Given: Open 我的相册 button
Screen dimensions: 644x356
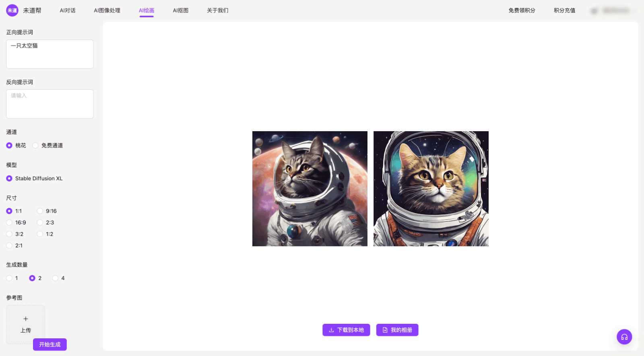Looking at the screenshot, I should [x=397, y=330].
